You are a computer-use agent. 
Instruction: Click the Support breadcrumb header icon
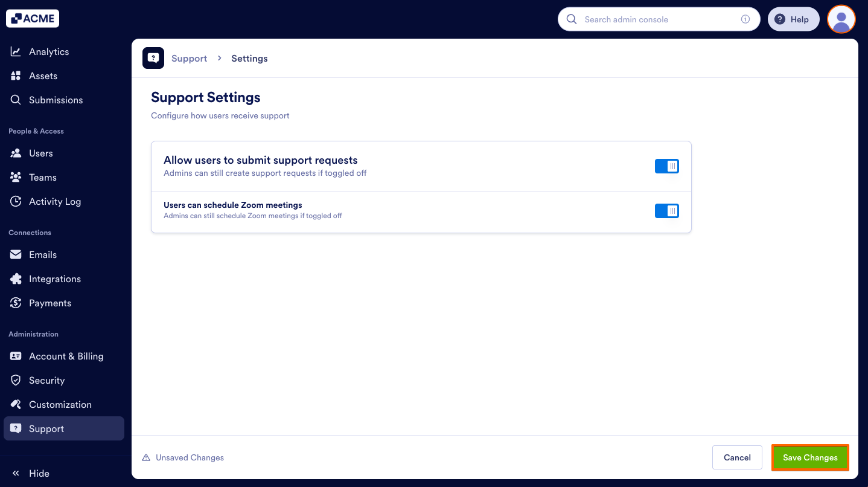[153, 58]
